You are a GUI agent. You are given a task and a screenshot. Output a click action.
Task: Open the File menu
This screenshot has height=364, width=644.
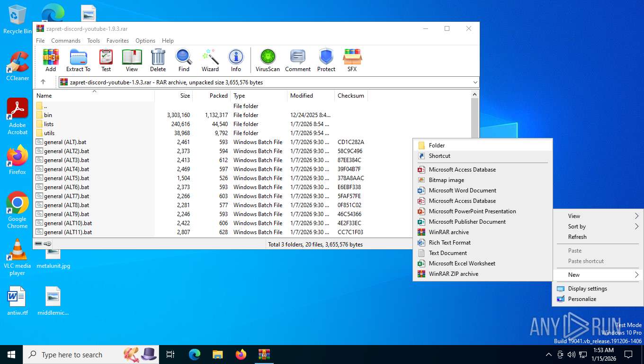pos(40,41)
